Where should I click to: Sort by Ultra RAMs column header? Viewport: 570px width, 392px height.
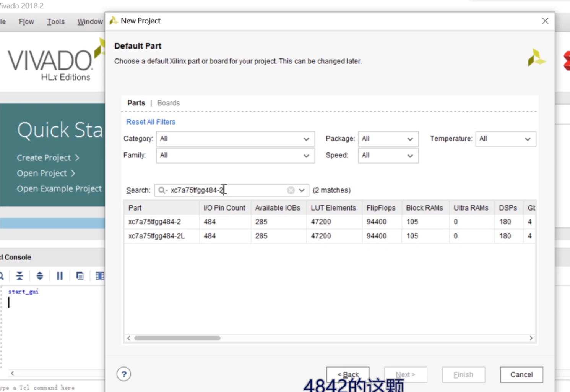click(x=471, y=208)
